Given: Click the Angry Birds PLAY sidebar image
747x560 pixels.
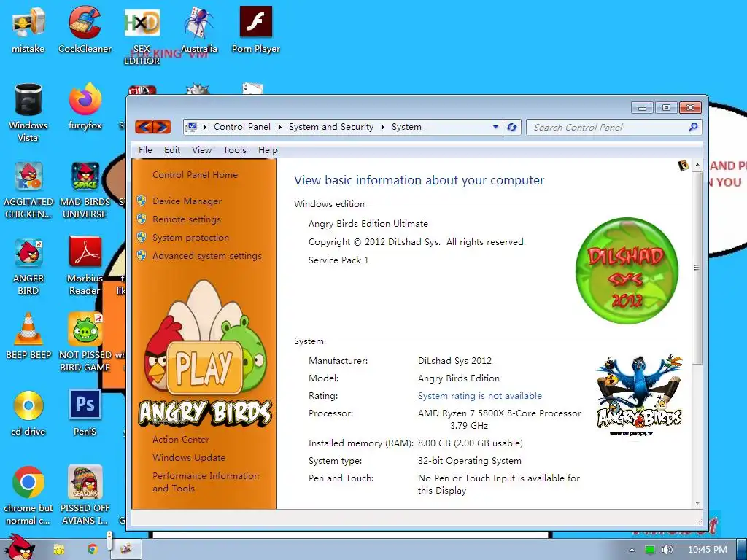Looking at the screenshot, I should [205, 354].
